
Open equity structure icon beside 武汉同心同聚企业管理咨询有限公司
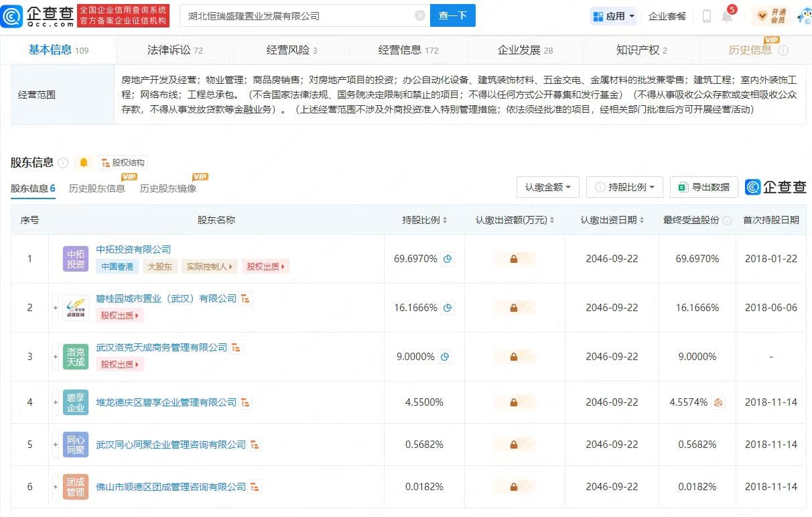(255, 445)
